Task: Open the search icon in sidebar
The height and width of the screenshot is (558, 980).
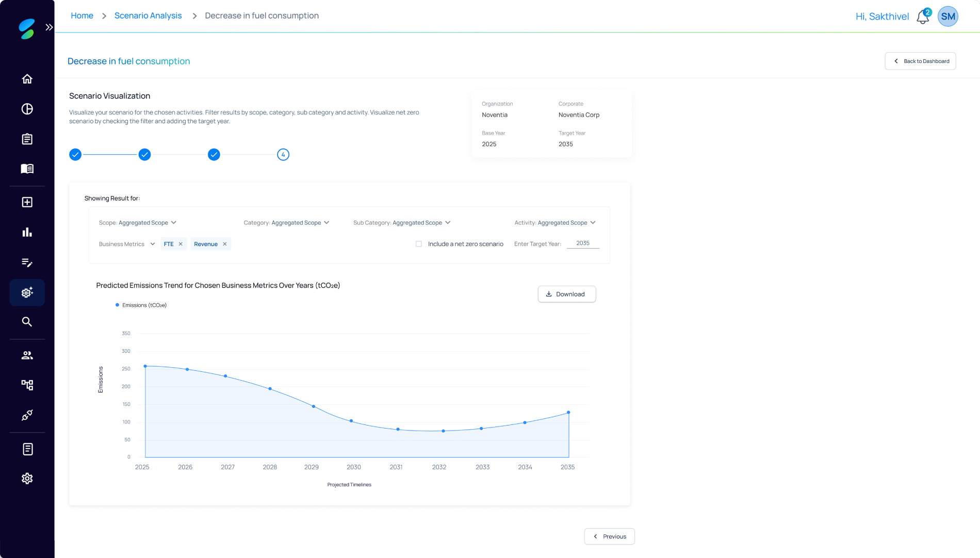Action: (27, 322)
